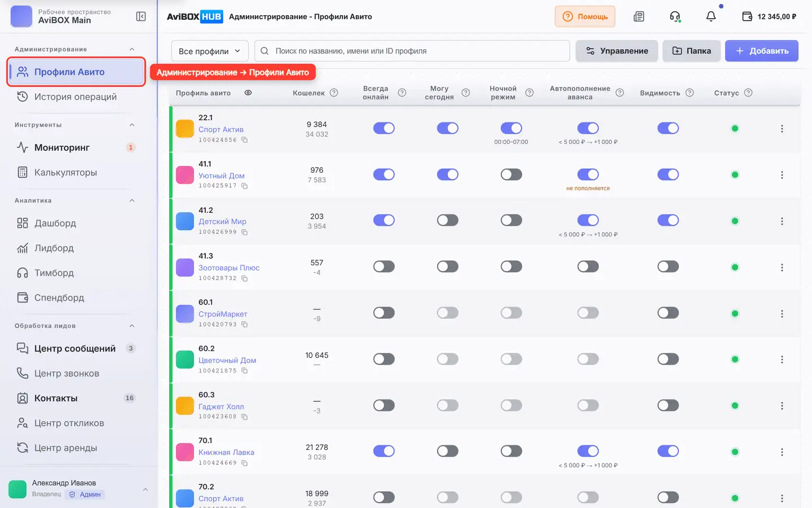The height and width of the screenshot is (508, 812).
Task: Open the row menu for Книжная Лавка
Action: (x=782, y=452)
